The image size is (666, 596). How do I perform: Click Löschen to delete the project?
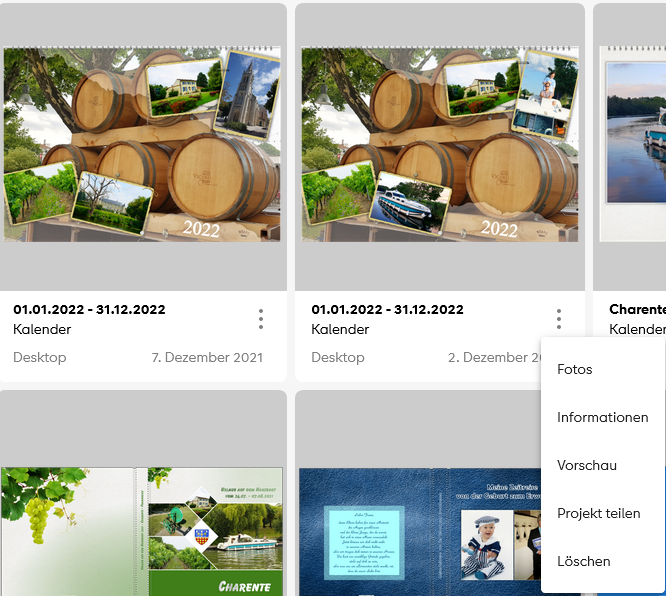click(584, 561)
